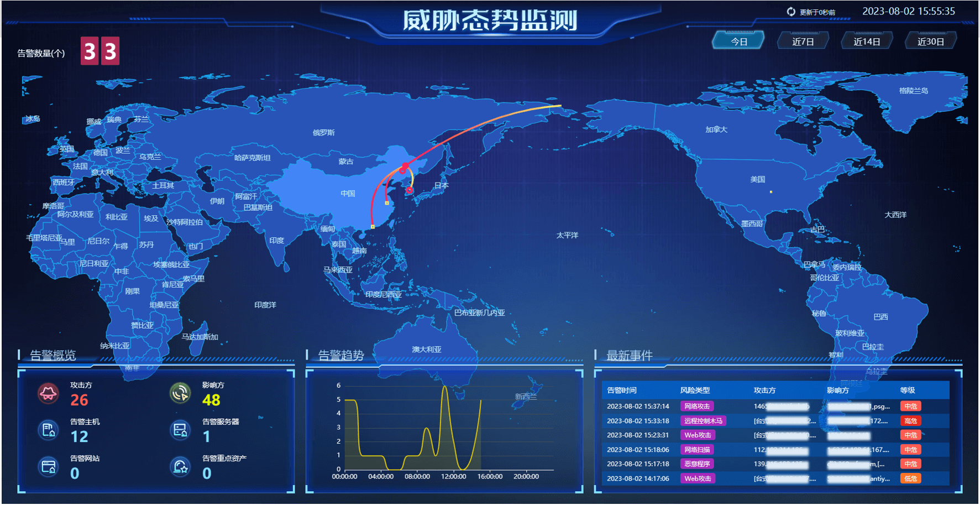Select the event at 2023-08-02 15:33:18

point(775,420)
